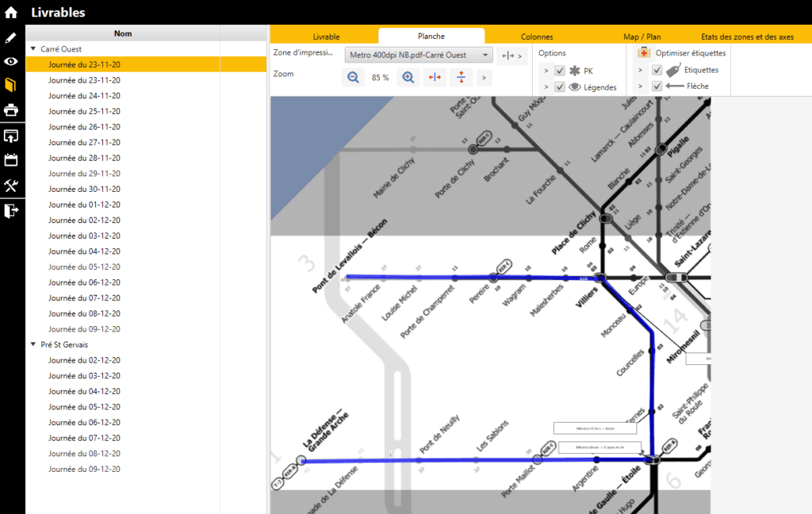Click the Optimiser étiquettes first-aid icon
Image resolution: width=812 pixels, height=514 pixels.
click(644, 53)
